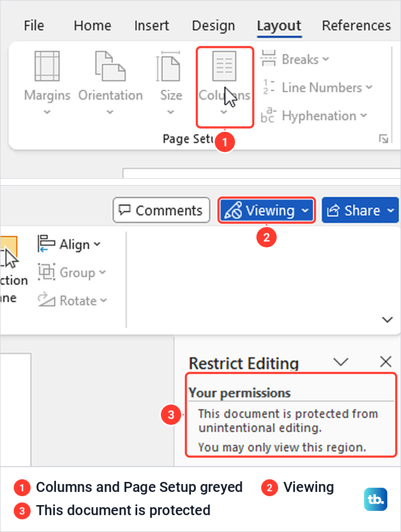Click the Restrict Editing pane title
Viewport: 401px width, 532px height.
tap(244, 363)
